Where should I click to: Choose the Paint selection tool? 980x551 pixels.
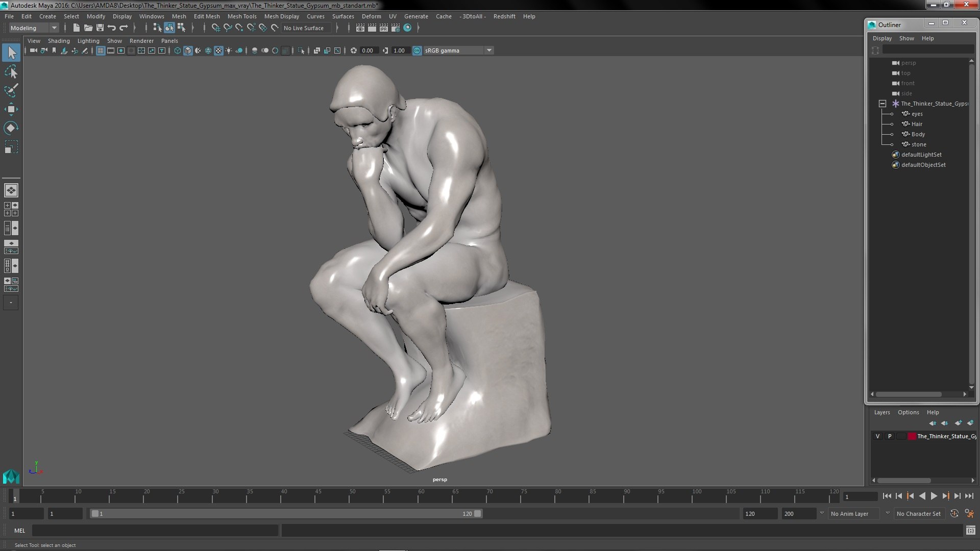11,90
